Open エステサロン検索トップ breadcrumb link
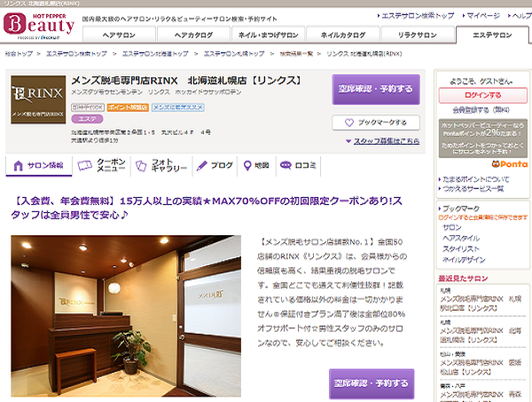 76,53
